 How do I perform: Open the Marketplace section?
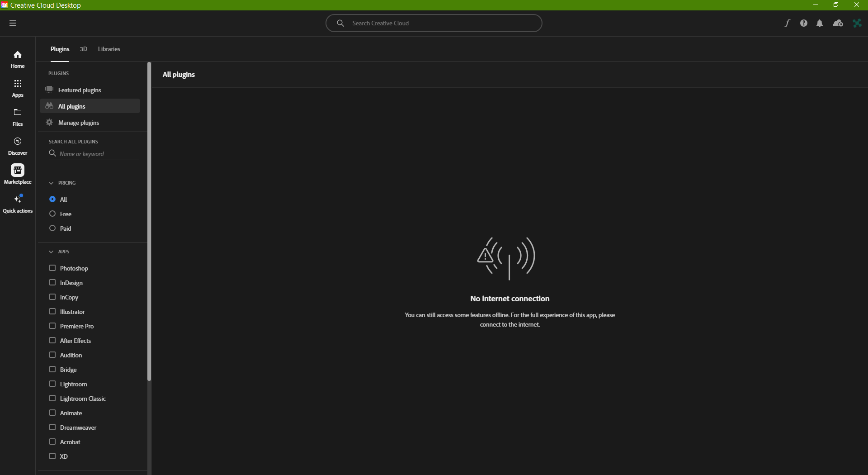18,175
